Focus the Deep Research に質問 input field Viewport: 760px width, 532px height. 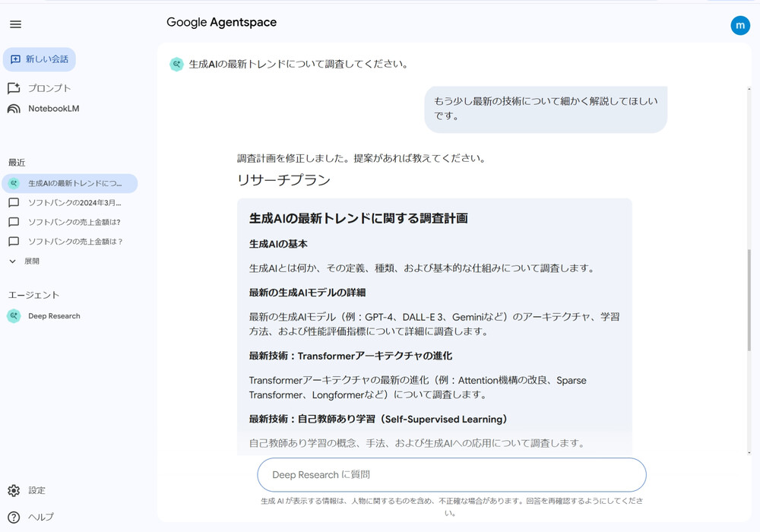click(451, 474)
